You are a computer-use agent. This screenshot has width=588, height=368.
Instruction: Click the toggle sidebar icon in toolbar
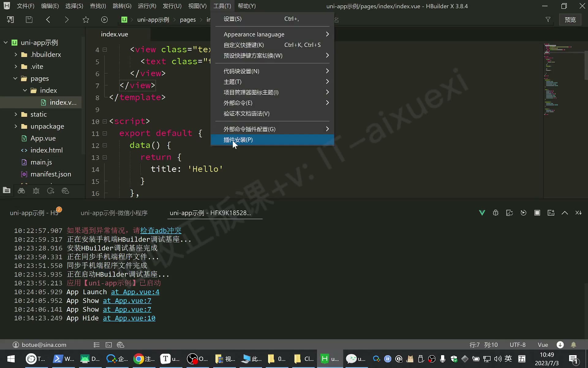click(x=10, y=20)
